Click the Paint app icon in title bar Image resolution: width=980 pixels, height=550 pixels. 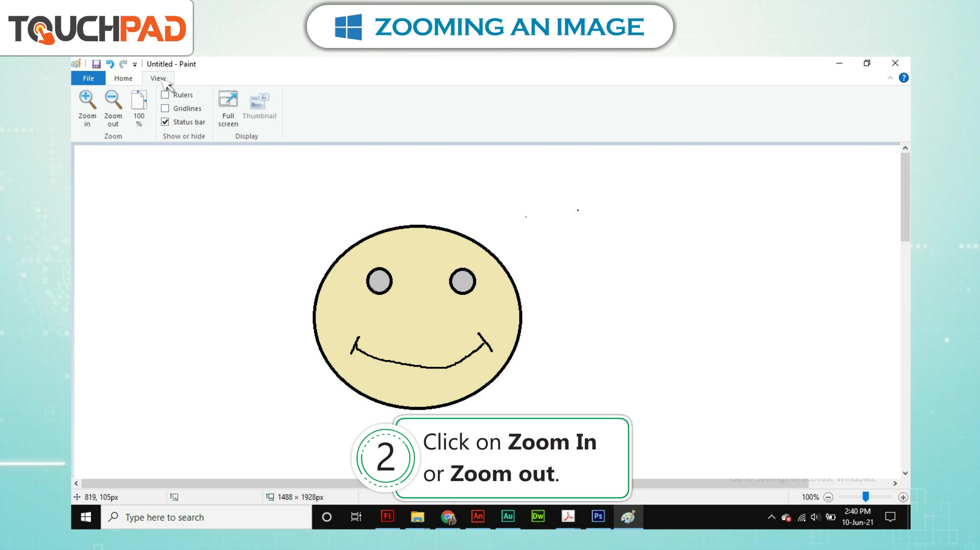(x=76, y=64)
